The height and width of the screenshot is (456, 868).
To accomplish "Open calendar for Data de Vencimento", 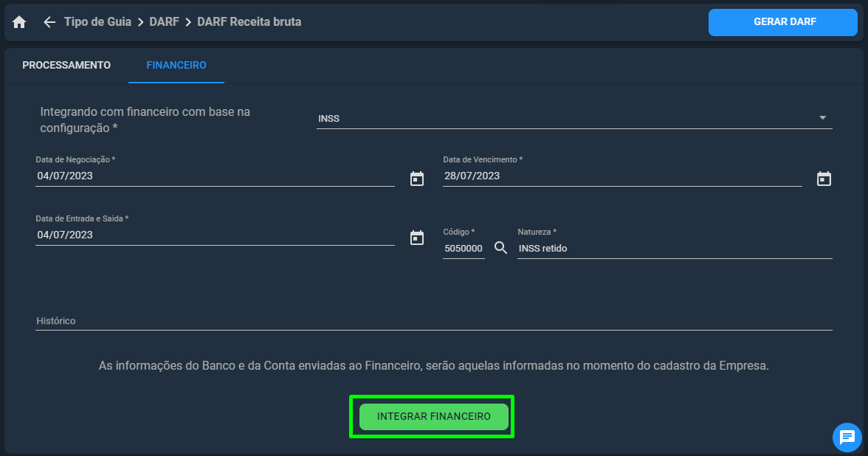I will point(824,179).
